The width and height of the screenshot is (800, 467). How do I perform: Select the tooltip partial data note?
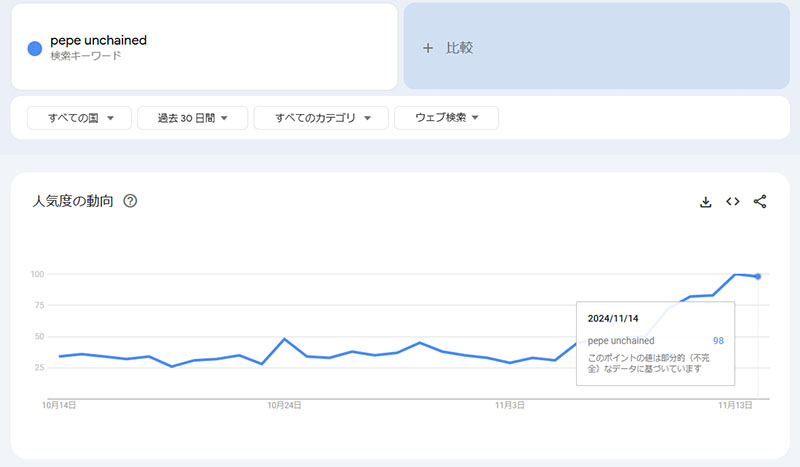coord(648,363)
